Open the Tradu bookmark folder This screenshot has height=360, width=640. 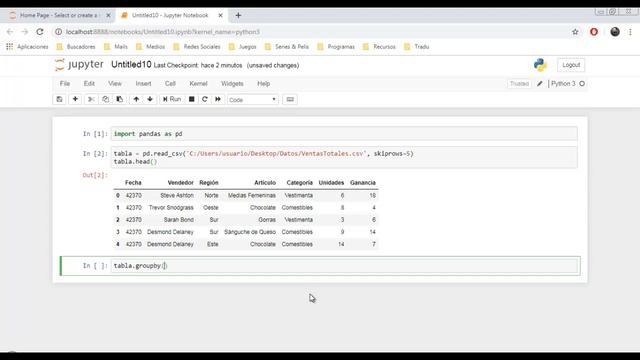417,47
